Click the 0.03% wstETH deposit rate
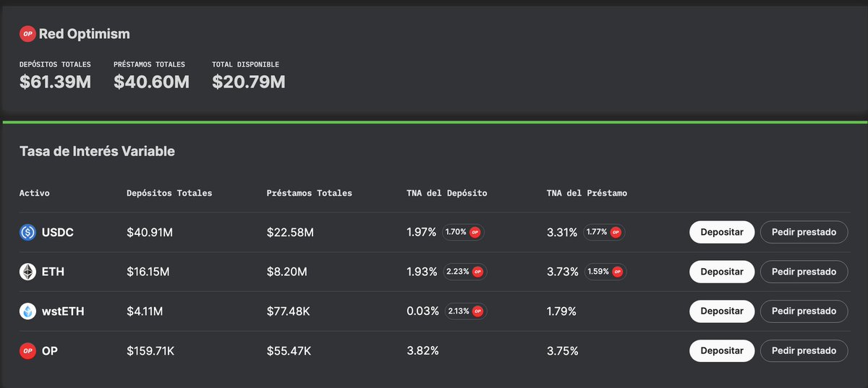 [x=423, y=311]
